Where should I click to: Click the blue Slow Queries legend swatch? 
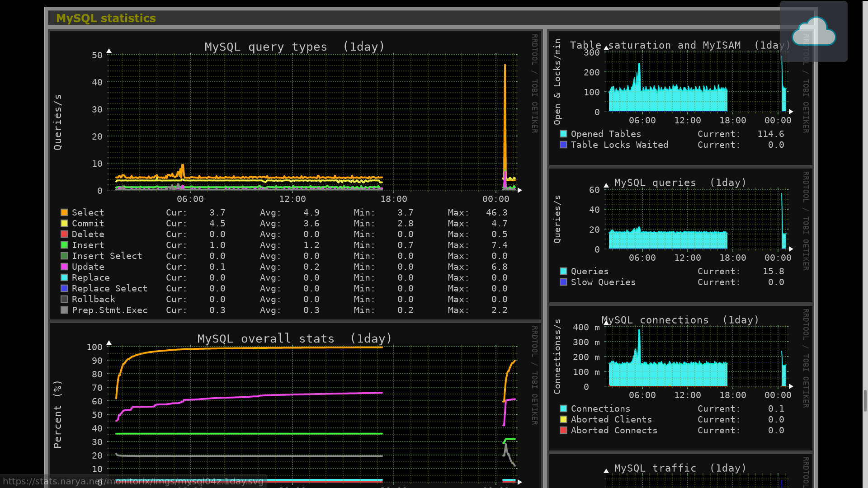click(563, 282)
